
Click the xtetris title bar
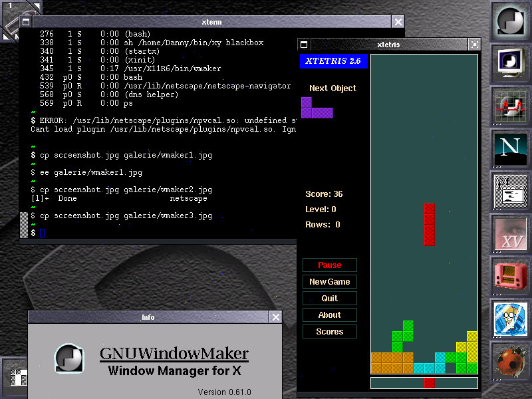pyautogui.click(x=389, y=45)
